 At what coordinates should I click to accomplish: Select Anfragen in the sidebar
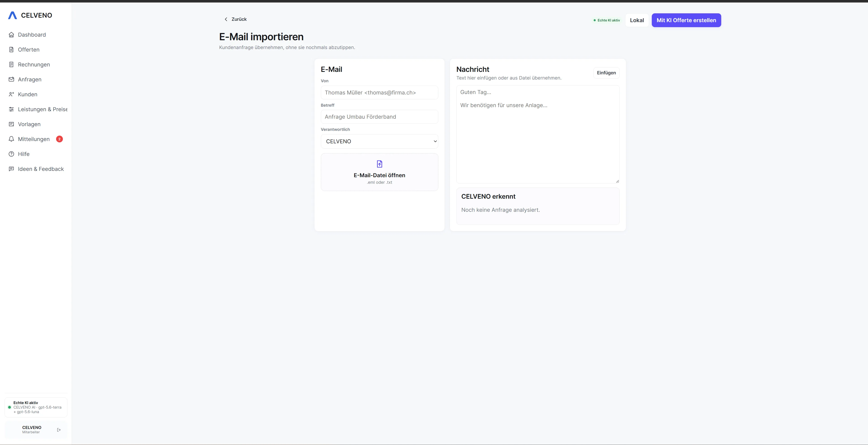pos(36,80)
